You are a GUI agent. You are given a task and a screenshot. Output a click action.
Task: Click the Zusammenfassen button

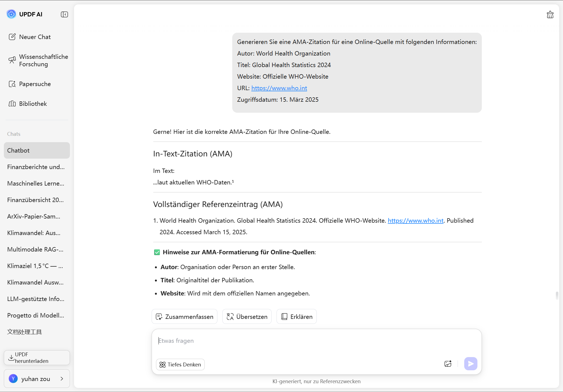184,317
